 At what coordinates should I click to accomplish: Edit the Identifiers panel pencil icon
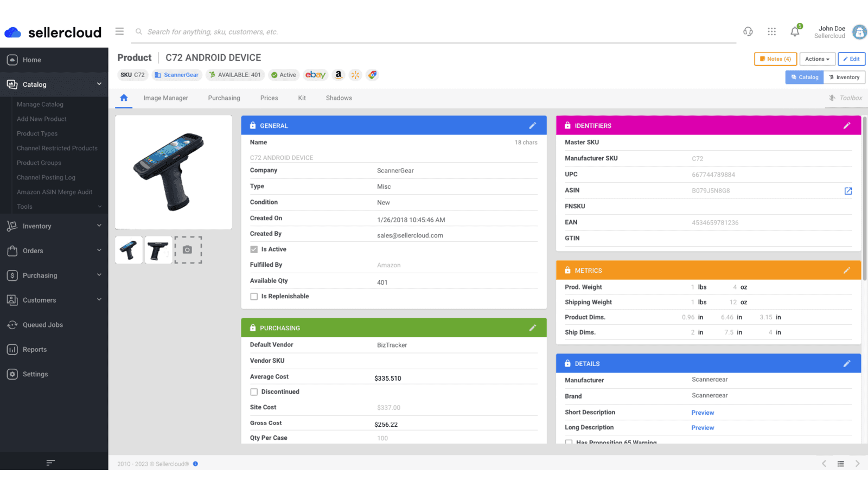pyautogui.click(x=847, y=125)
